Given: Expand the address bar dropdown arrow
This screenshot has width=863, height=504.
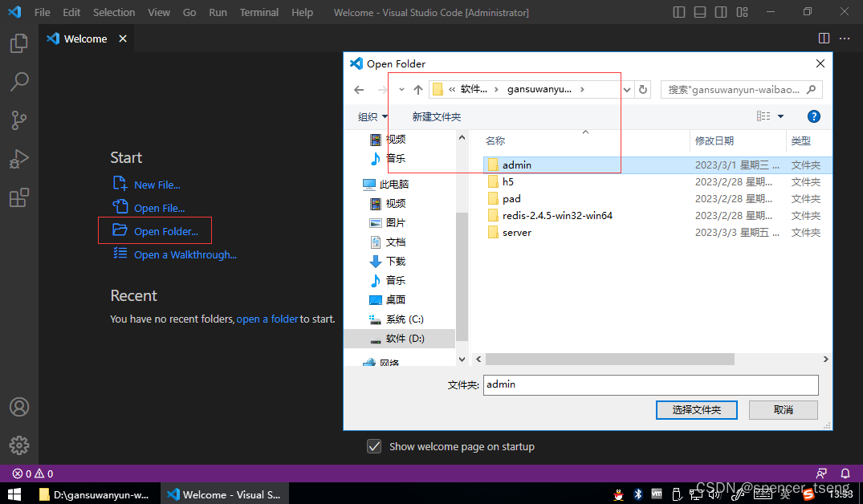Looking at the screenshot, I should click(627, 89).
